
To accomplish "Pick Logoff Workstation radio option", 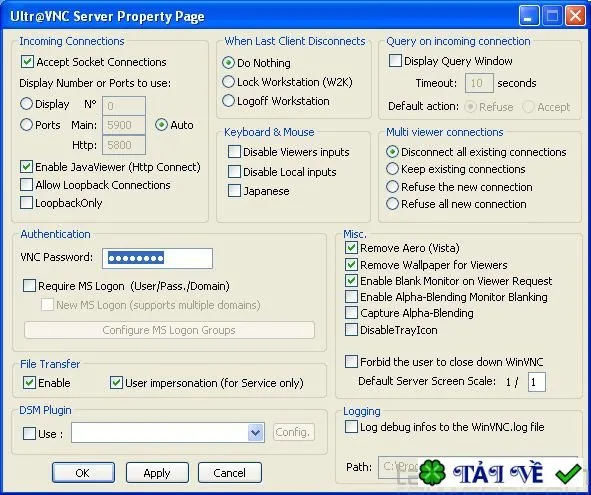I will pyautogui.click(x=228, y=101).
